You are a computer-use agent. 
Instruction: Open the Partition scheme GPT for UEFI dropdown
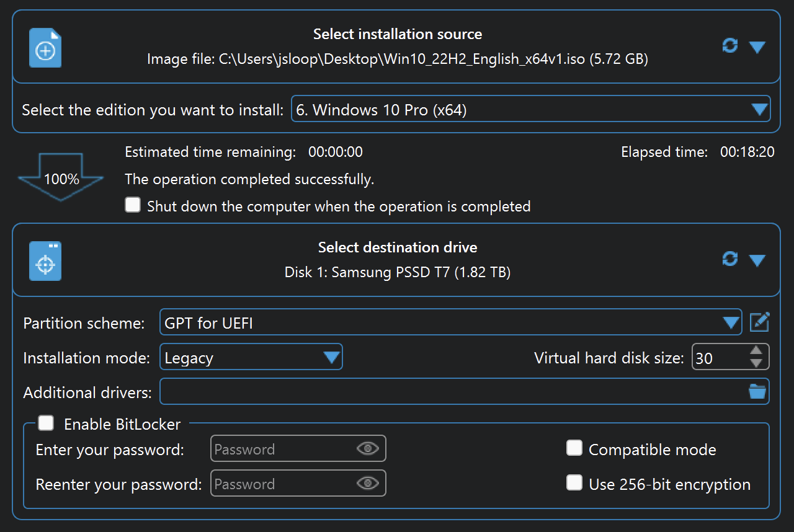click(x=450, y=322)
